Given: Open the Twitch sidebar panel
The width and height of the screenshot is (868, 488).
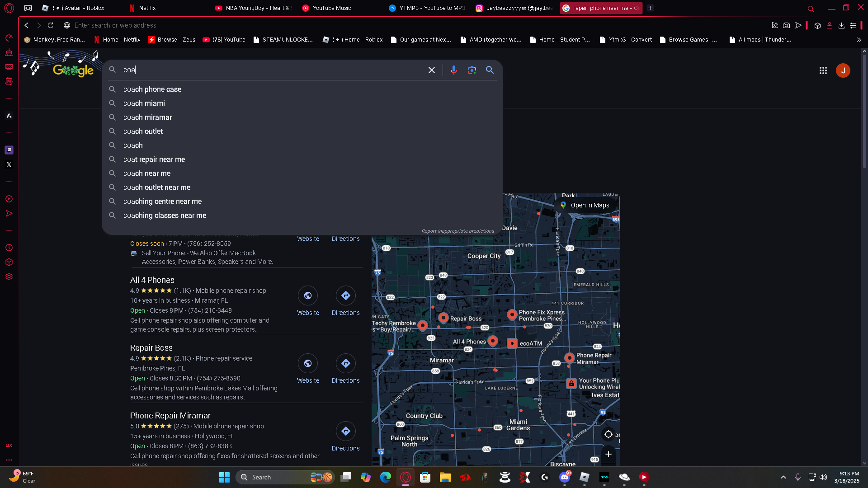Looking at the screenshot, I should (9, 150).
